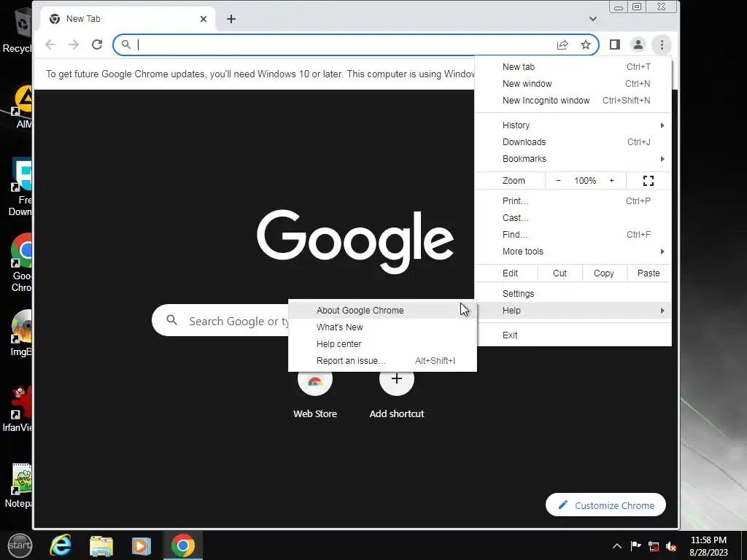Click the browser forward arrow

pyautogui.click(x=74, y=44)
